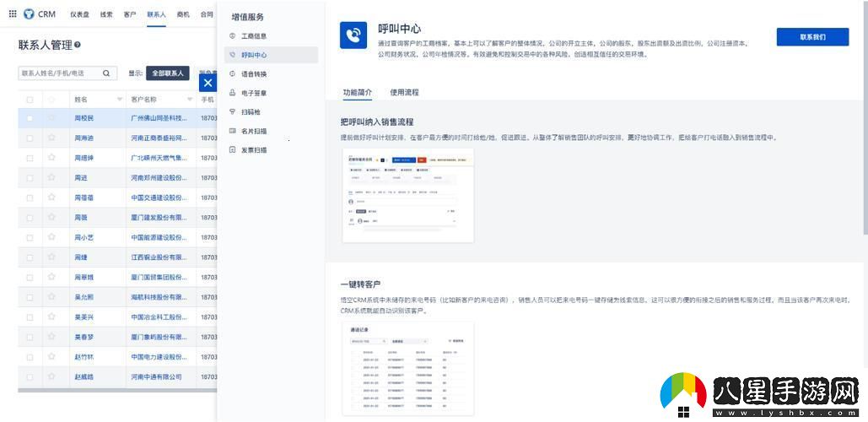Click the help icon beside 联系人管理

(x=78, y=45)
